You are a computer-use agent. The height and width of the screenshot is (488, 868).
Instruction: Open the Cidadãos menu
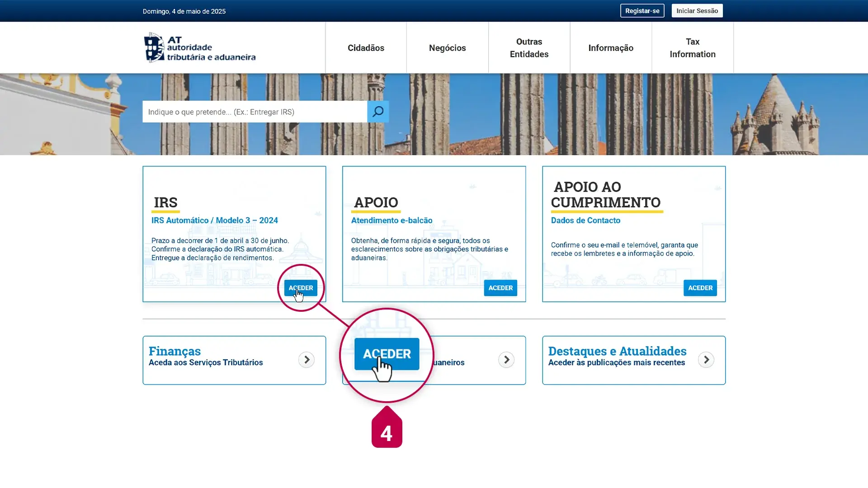pyautogui.click(x=366, y=48)
